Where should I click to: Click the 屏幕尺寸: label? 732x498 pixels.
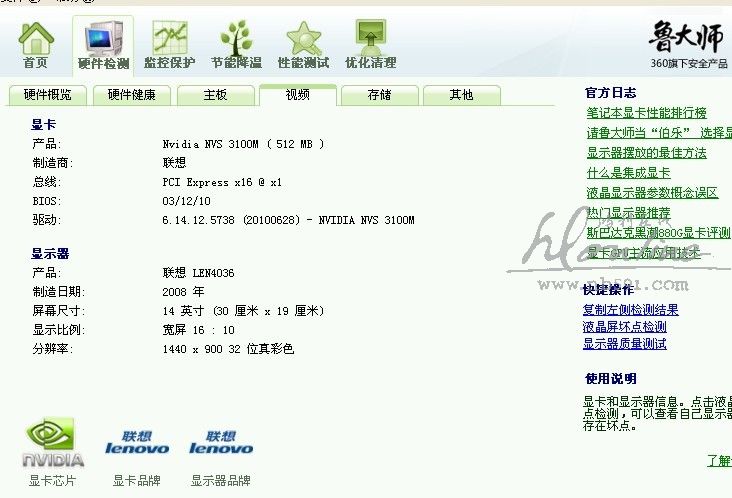click(59, 311)
